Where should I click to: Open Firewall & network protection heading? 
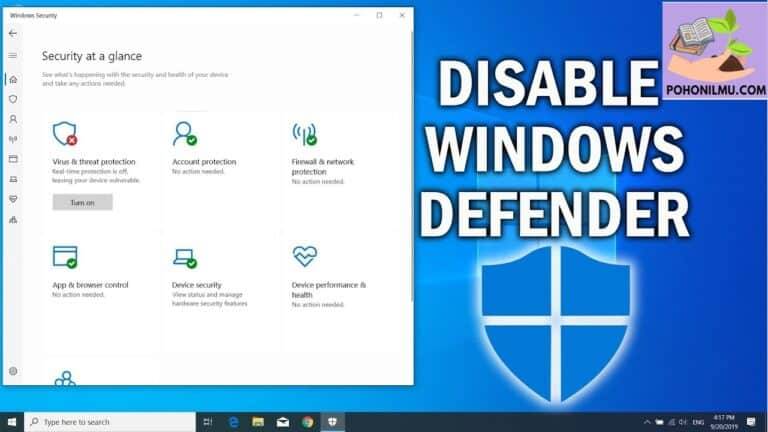(322, 167)
